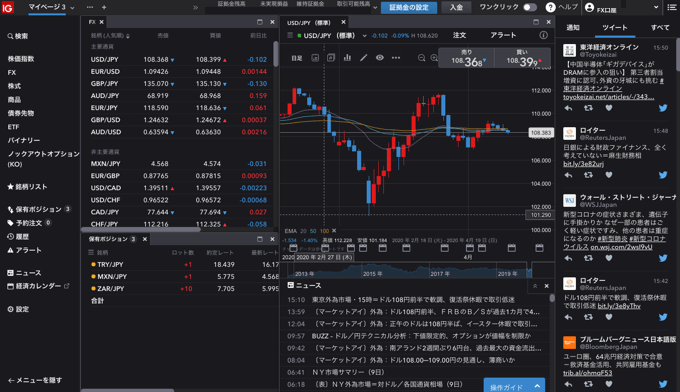Reply to the 東洋経済オンライン tweet
This screenshot has height=392, width=680.
click(x=568, y=108)
